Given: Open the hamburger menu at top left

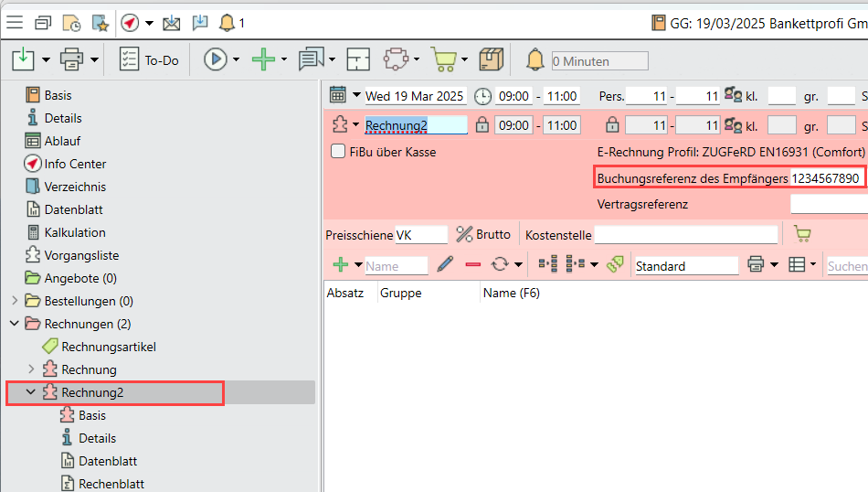Looking at the screenshot, I should (16, 23).
